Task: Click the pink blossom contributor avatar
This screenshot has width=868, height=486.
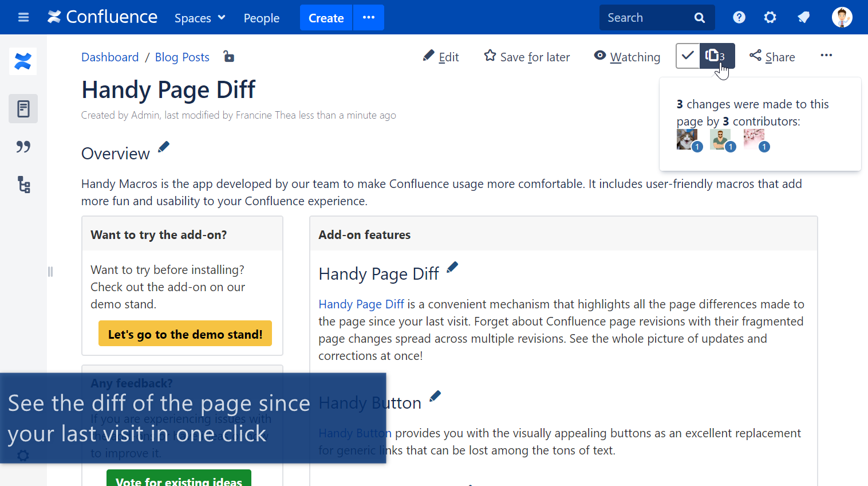Action: 754,139
